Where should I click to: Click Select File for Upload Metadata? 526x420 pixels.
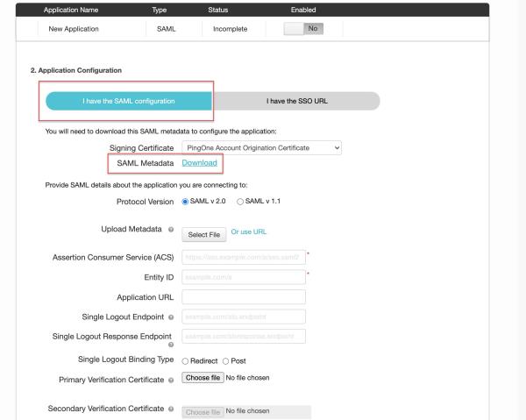tap(204, 235)
